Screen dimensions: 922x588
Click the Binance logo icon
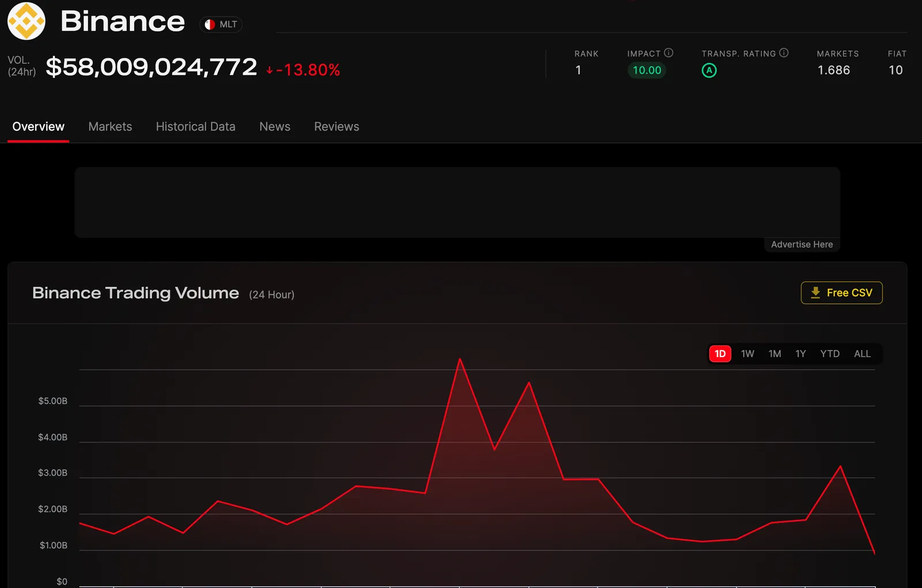[27, 21]
